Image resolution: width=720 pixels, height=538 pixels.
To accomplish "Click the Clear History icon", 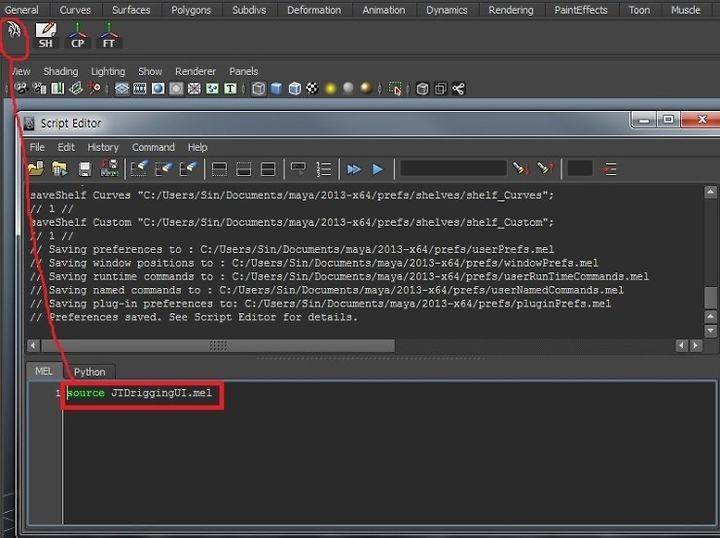I will (x=139, y=169).
